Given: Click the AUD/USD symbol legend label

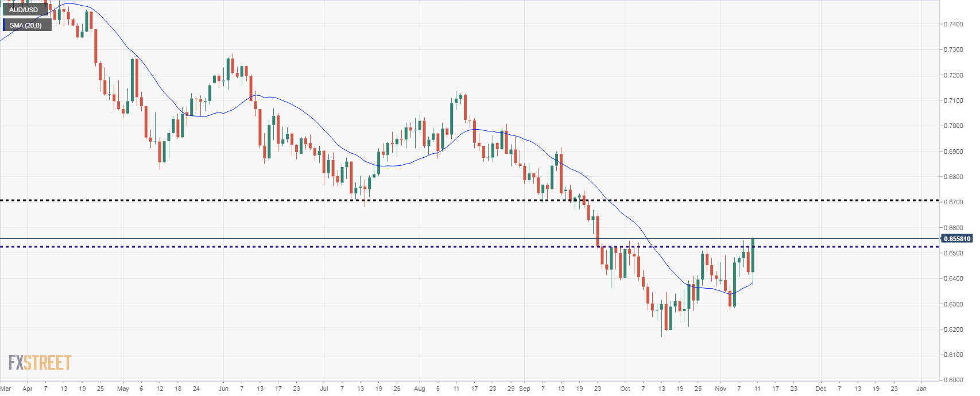Looking at the screenshot, I should [24, 10].
